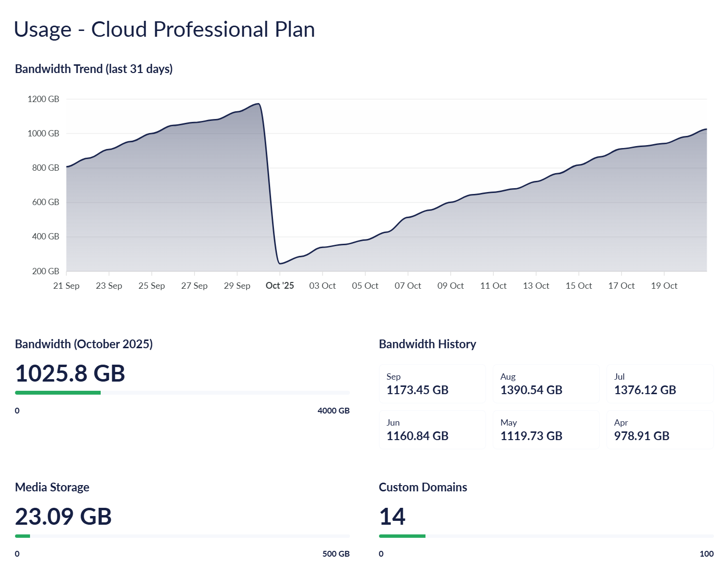Click the Custom Domains progress bar
Image resolution: width=728 pixels, height=576 pixels.
point(546,536)
